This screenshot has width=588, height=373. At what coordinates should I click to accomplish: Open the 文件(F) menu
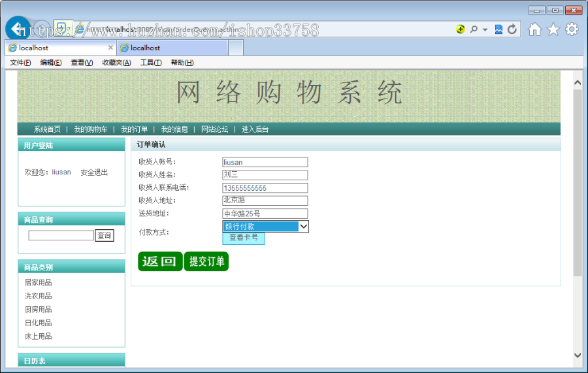(x=20, y=63)
